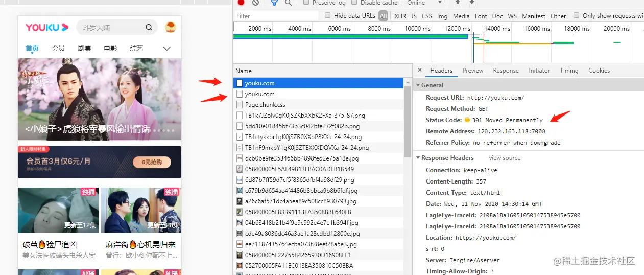Image resolution: width=644 pixels, height=275 pixels.
Task: Click the 6元抢购 button
Action: [151, 162]
